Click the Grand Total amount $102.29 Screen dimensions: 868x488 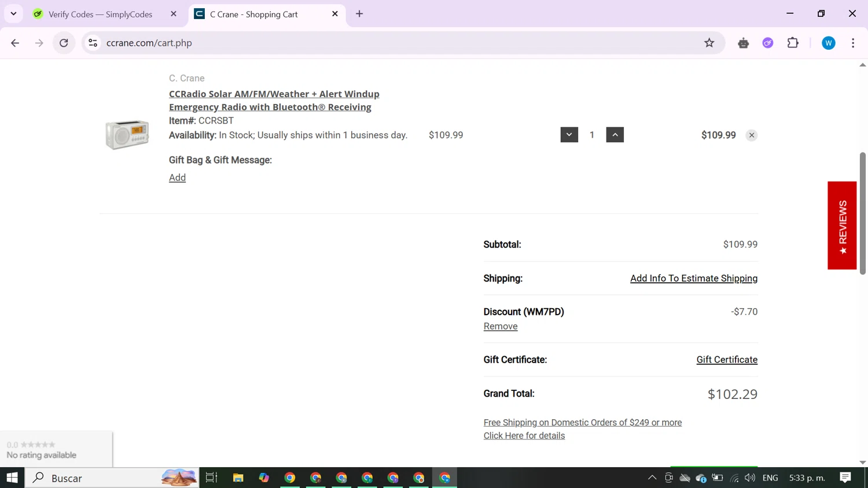(733, 394)
